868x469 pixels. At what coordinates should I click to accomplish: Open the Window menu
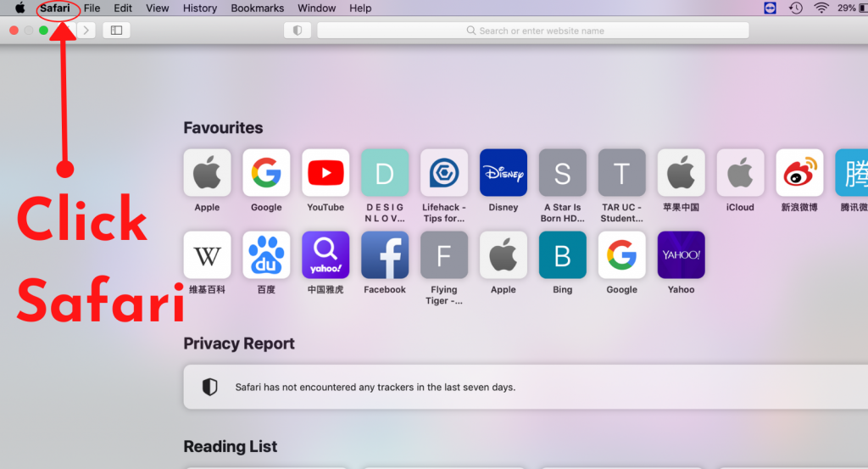pos(317,8)
